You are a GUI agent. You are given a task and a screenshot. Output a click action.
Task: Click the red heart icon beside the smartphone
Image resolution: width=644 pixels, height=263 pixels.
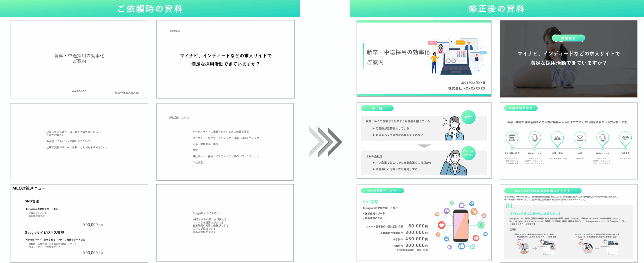point(441,225)
